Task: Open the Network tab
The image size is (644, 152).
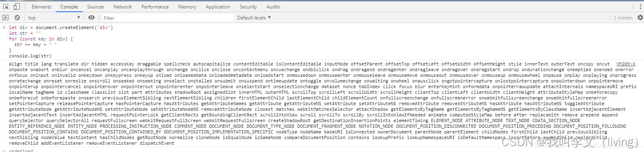Action: point(123,7)
